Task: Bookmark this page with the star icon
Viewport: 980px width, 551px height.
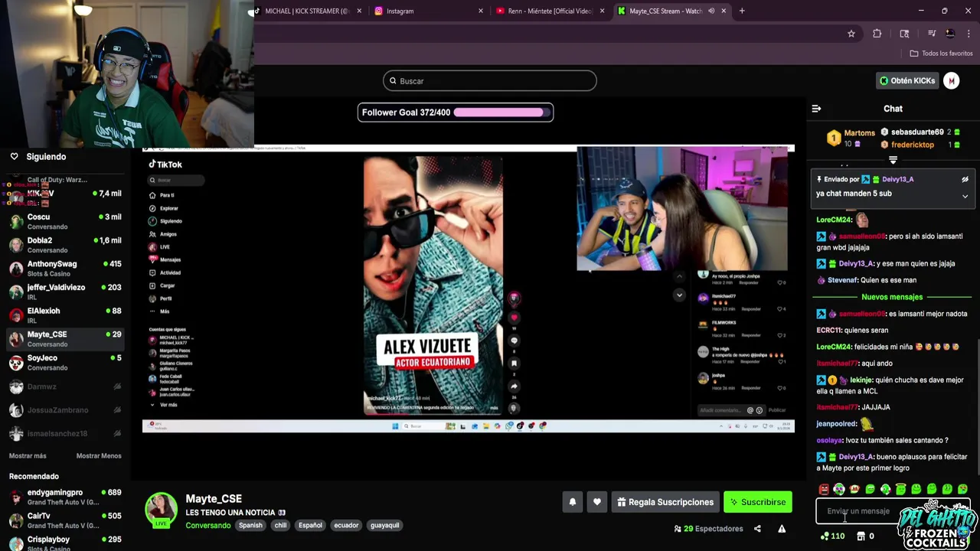Action: point(851,34)
